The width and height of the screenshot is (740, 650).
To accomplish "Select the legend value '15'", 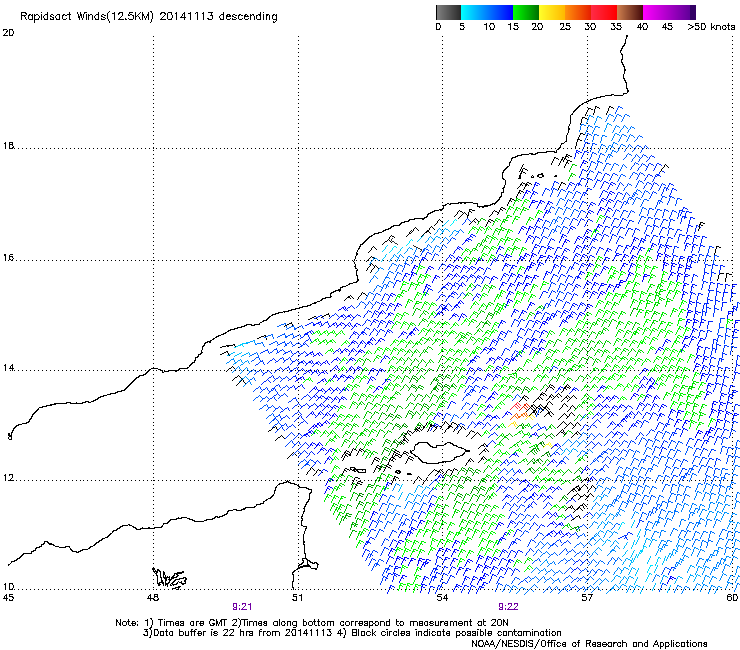I will click(513, 27).
